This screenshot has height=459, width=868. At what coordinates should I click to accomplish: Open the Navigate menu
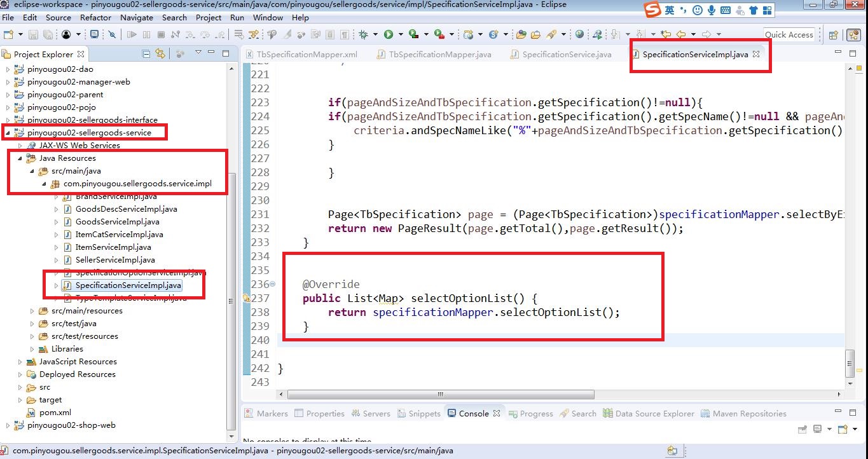[x=136, y=17]
